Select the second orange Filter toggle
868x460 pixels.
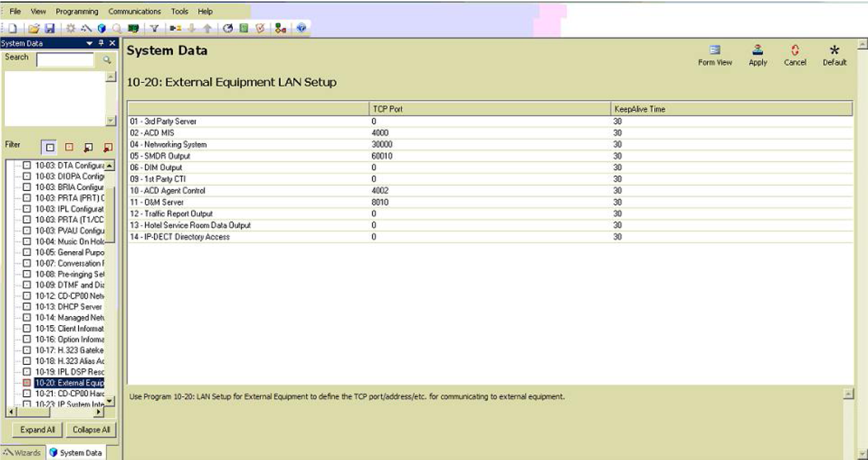pos(68,147)
